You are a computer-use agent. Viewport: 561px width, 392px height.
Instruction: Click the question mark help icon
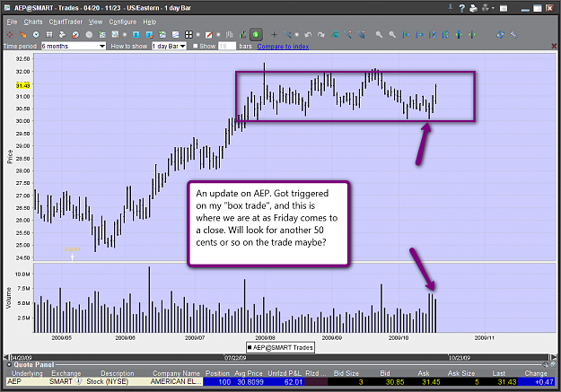[x=462, y=8]
